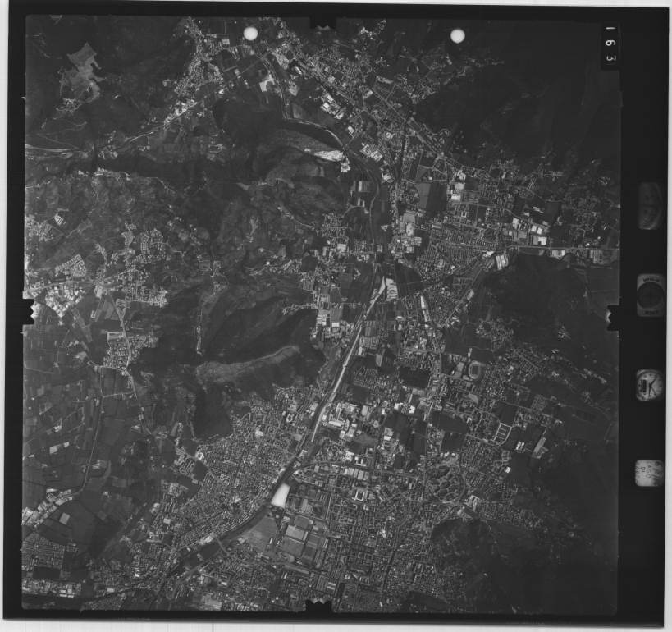The image size is (672, 632).
Task: Select the fiducial notch on top edge
Action: click(x=322, y=21)
